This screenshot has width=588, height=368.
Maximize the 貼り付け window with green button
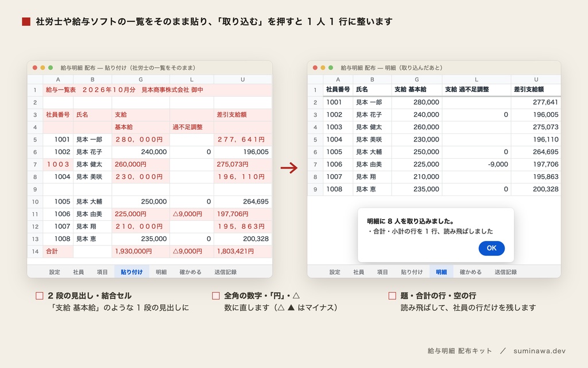coord(51,68)
